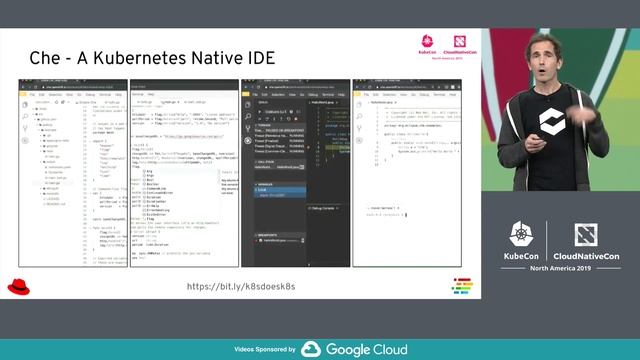
Task: Toggle the red breakpoint dot in the dark editor gutter
Action: [308, 147]
